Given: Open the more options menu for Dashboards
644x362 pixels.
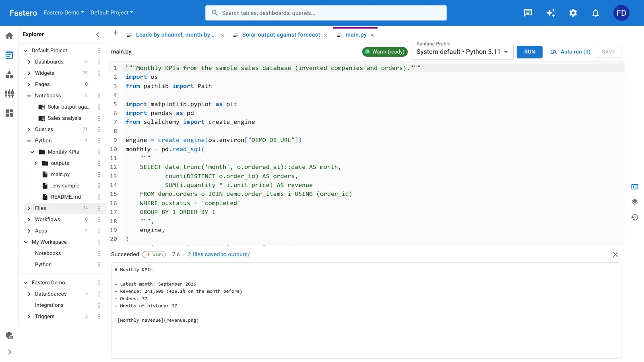Looking at the screenshot, I should (99, 62).
